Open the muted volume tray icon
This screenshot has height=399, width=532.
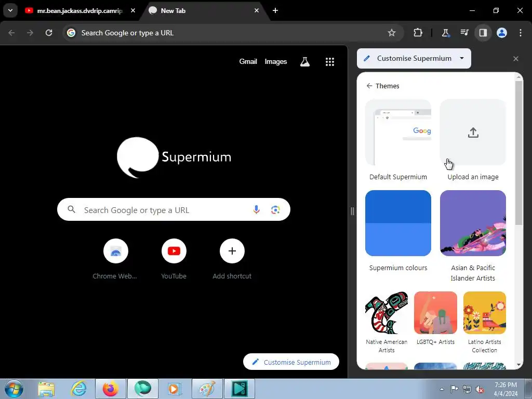coord(480,389)
